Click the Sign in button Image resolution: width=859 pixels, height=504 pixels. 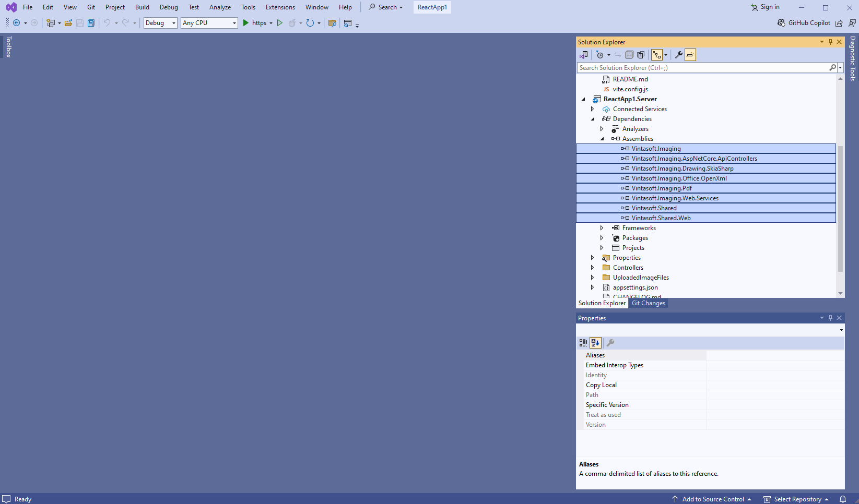tap(765, 7)
